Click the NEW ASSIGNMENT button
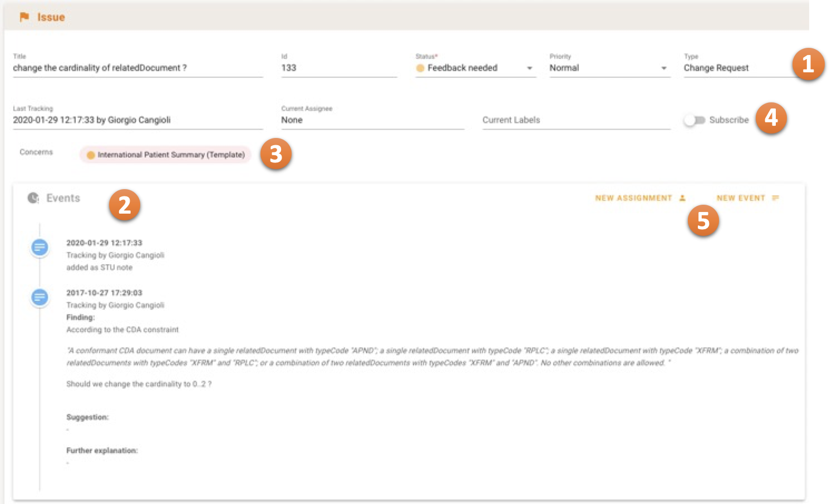This screenshot has width=837, height=504. coord(633,198)
